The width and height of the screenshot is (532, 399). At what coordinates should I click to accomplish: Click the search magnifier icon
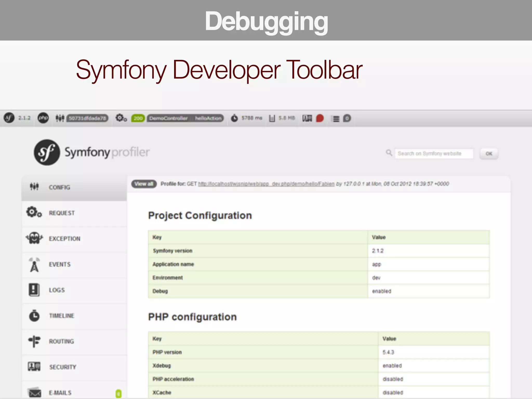pyautogui.click(x=389, y=153)
